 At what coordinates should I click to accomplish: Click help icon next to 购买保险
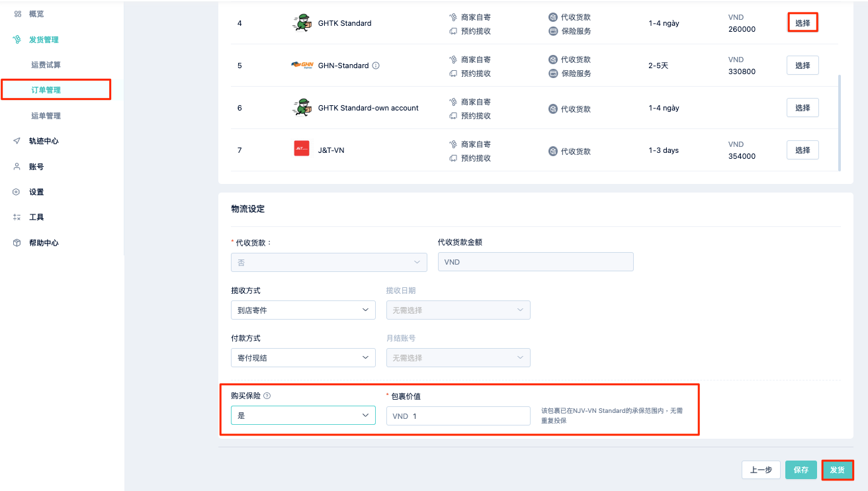pyautogui.click(x=267, y=396)
